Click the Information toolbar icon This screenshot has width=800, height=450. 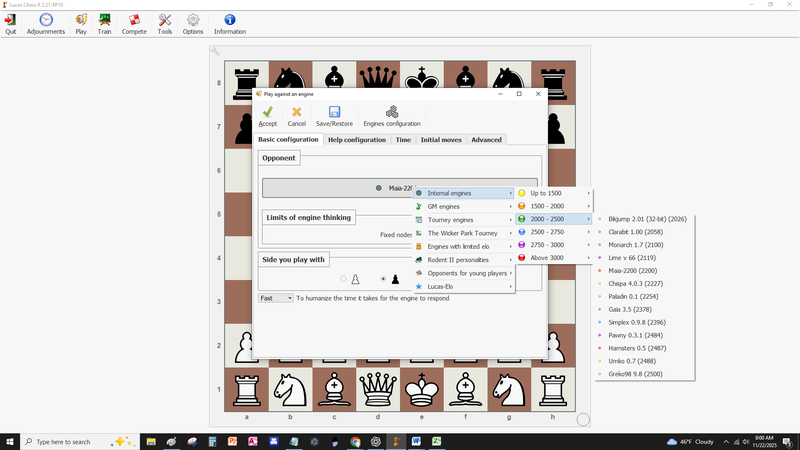229,20
